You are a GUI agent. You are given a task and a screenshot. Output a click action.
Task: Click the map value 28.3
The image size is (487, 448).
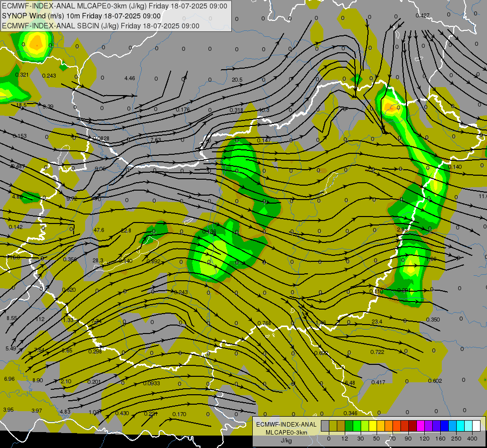click(98, 260)
